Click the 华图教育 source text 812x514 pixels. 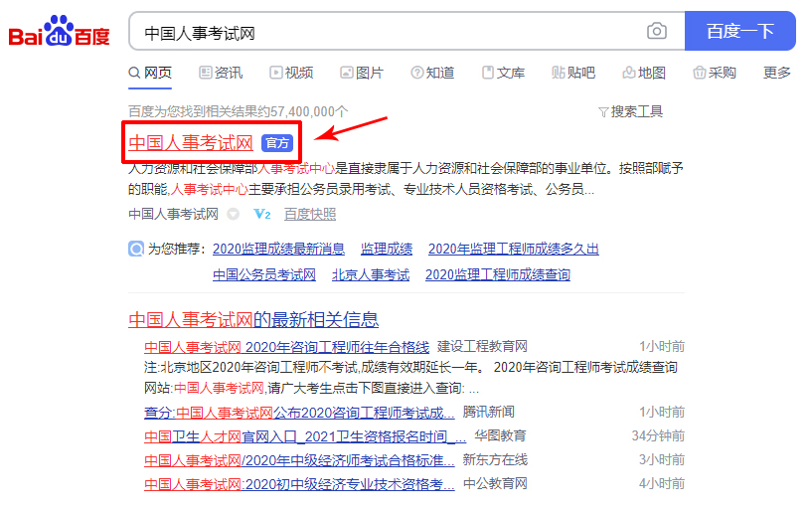pos(500,435)
